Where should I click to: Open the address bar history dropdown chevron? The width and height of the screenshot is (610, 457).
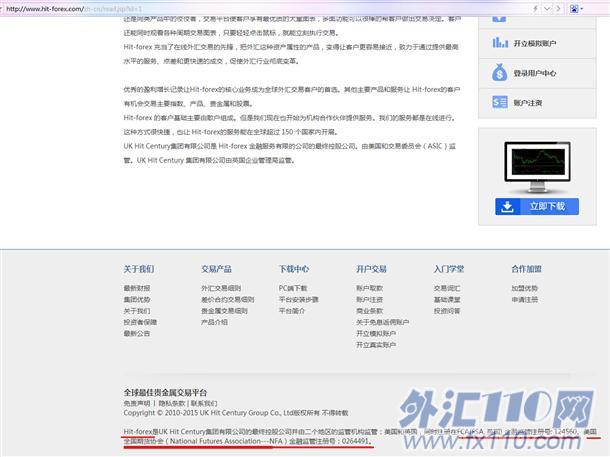pos(547,9)
